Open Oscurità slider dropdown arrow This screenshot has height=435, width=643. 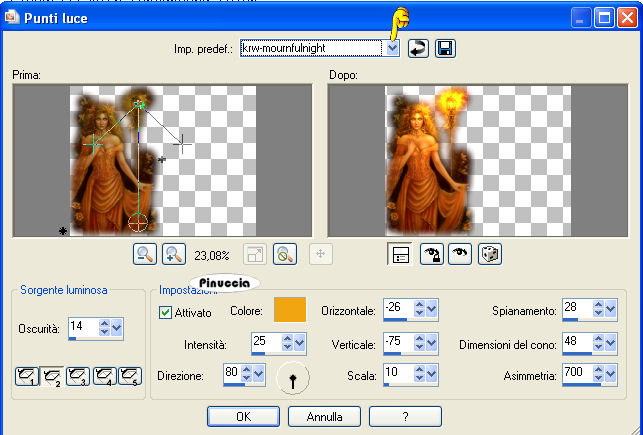point(116,327)
